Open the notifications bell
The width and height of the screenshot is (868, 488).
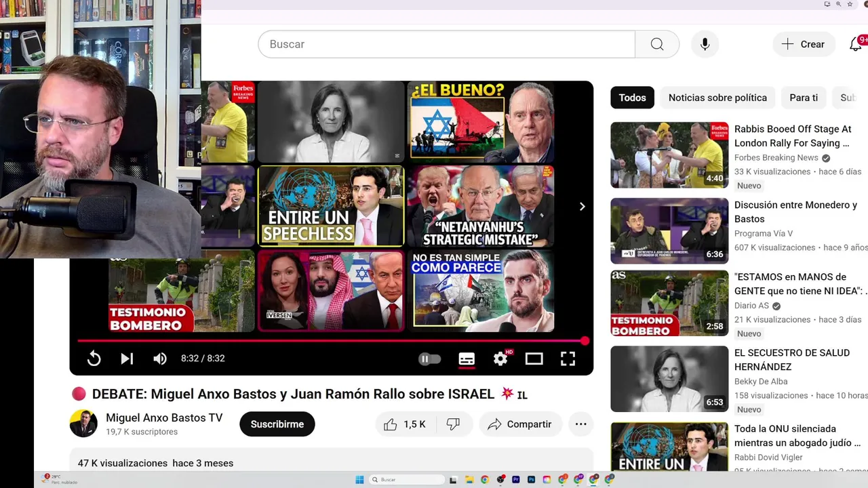point(856,44)
